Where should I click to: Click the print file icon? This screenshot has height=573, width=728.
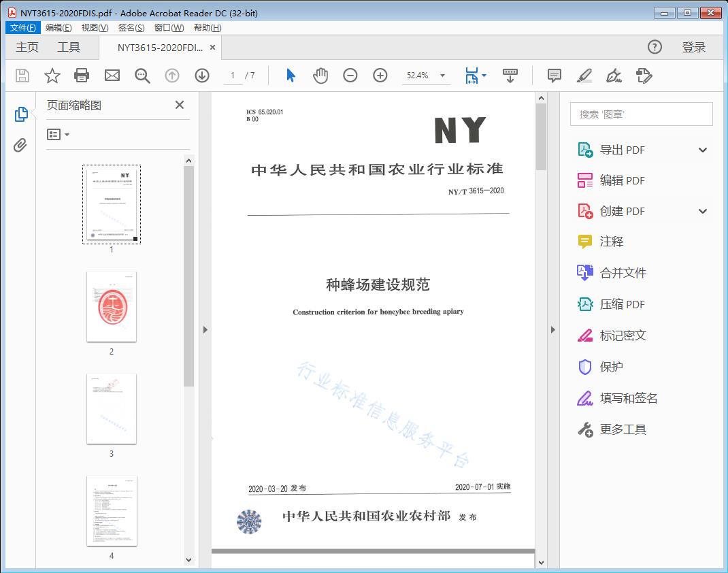[82, 76]
